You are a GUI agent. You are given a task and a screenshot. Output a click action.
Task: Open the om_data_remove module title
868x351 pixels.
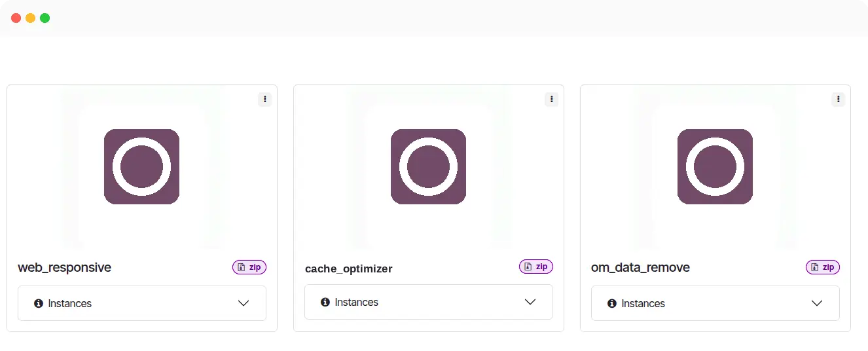point(640,268)
